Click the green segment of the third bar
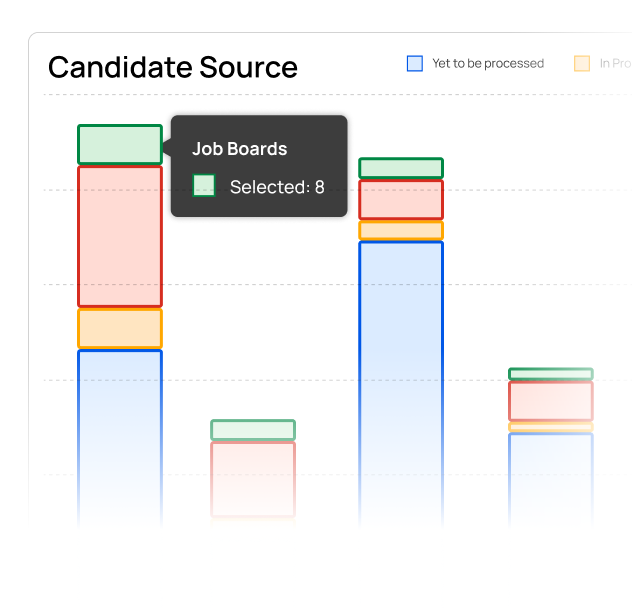The width and height of the screenshot is (632, 608). point(401,168)
